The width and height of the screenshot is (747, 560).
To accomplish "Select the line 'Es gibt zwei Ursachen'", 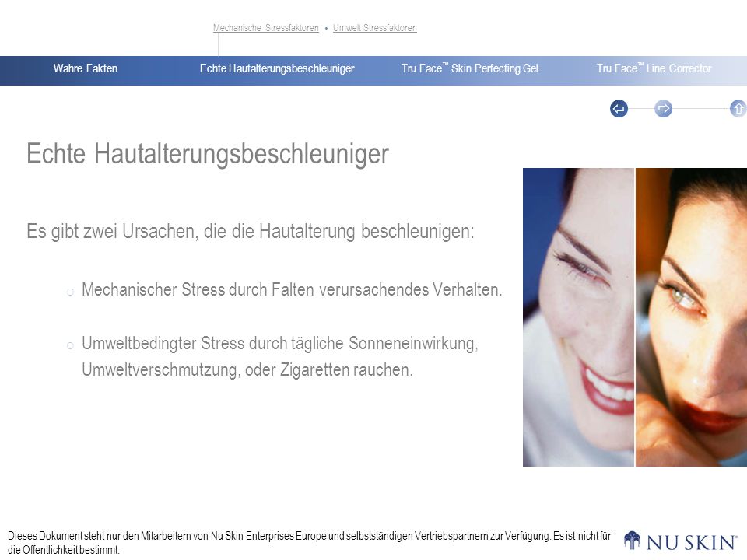I will [x=250, y=232].
